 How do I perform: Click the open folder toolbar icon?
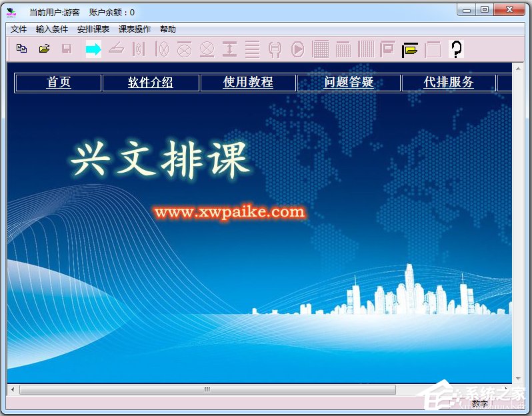pos(45,49)
